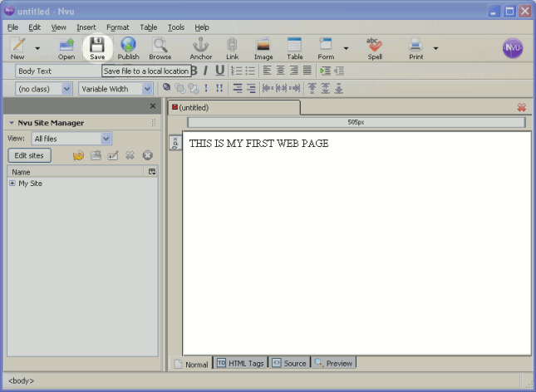Image resolution: width=536 pixels, height=392 pixels.
Task: Insert an Anchor with the anchor icon
Action: (x=200, y=48)
